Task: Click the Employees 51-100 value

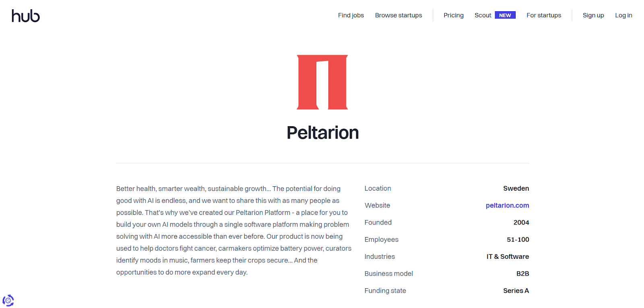Action: (518, 239)
